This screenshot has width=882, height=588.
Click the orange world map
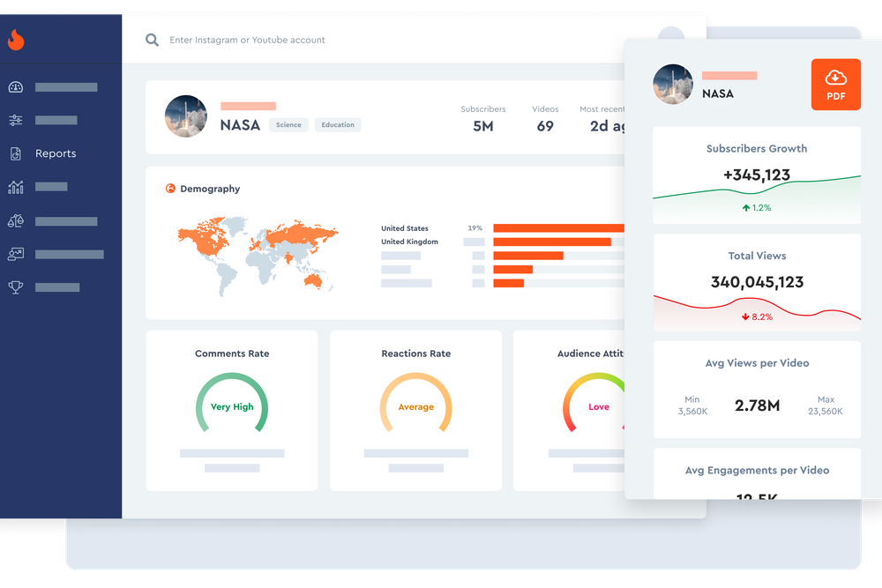[x=258, y=256]
